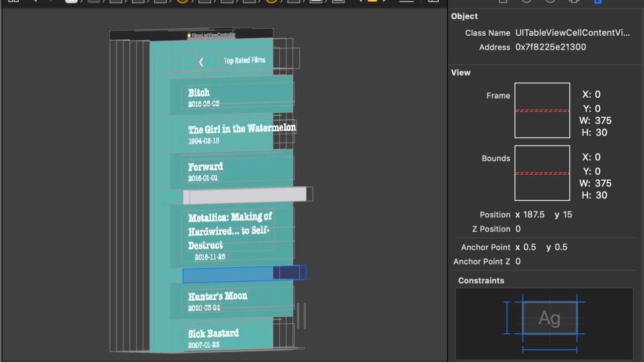
Task: Select the 'Bitch' film title label
Action: pyautogui.click(x=199, y=93)
